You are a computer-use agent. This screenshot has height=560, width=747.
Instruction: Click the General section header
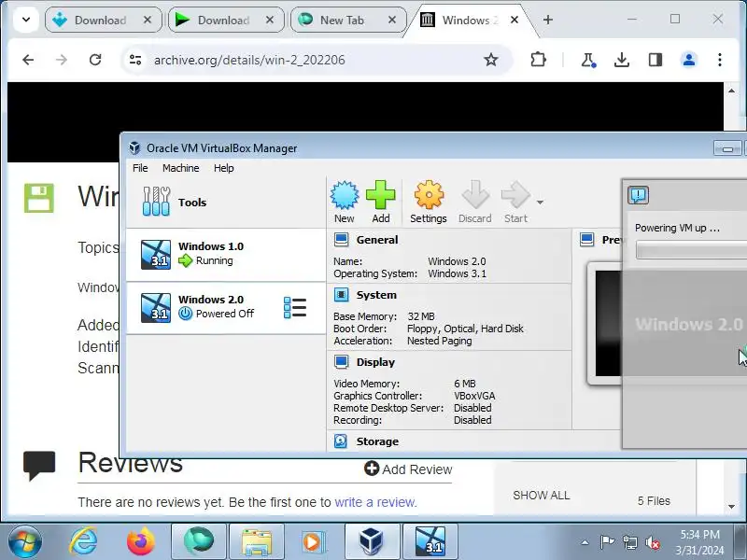(x=377, y=240)
